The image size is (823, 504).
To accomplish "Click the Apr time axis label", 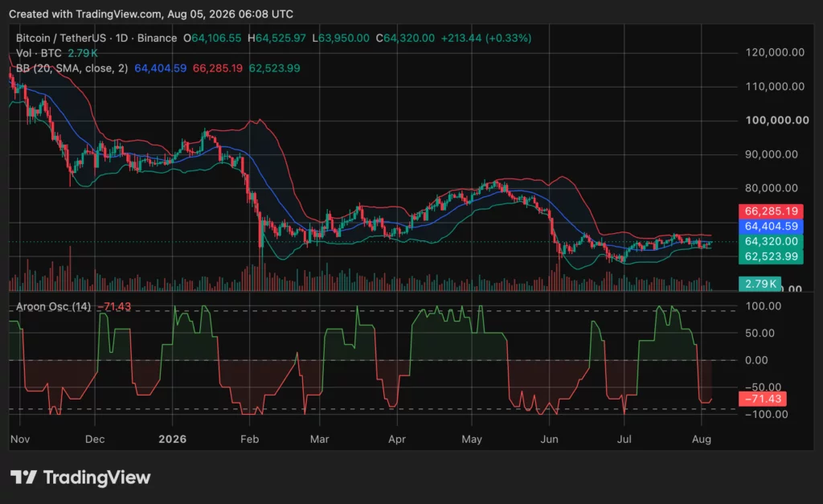I will pyautogui.click(x=397, y=439).
